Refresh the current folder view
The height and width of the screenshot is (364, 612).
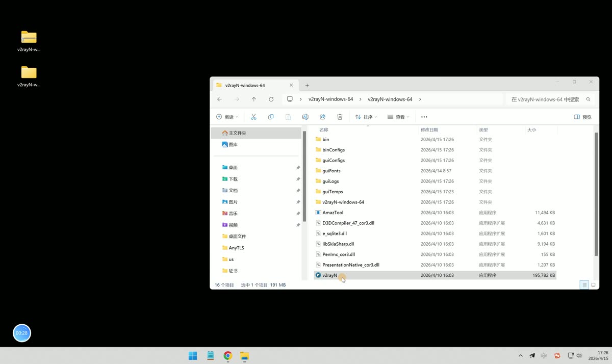271,99
